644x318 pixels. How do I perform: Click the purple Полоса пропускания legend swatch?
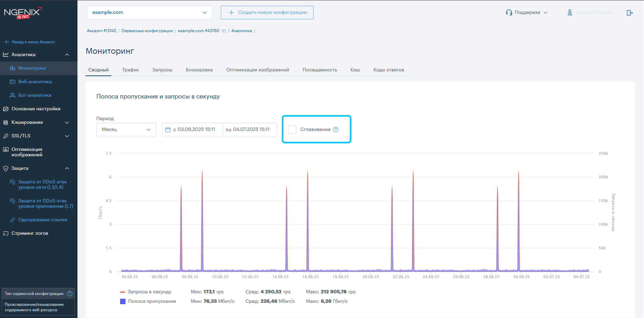pos(123,301)
